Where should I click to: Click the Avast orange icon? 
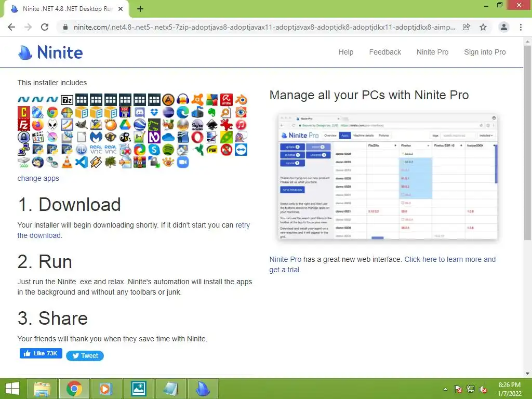[x=197, y=100]
